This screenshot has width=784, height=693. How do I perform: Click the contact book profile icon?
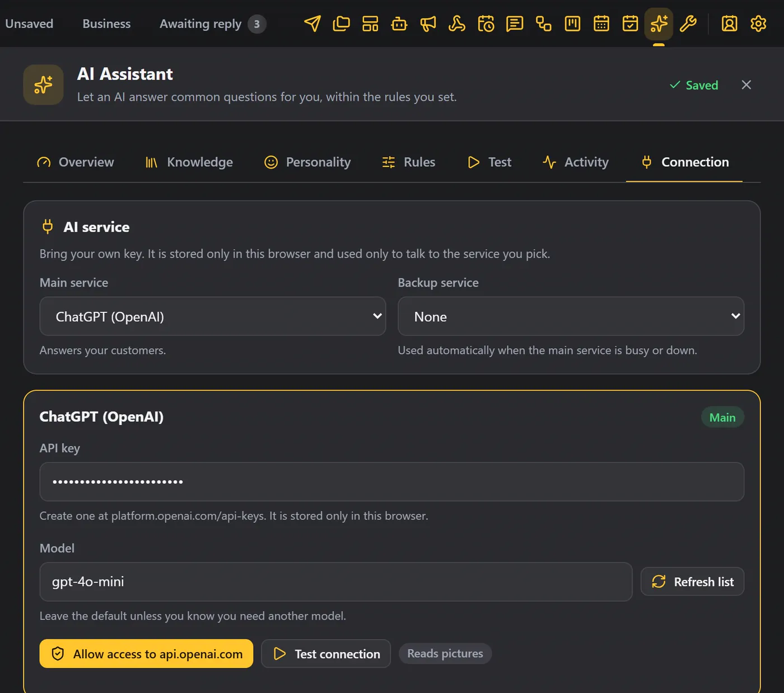coord(729,24)
